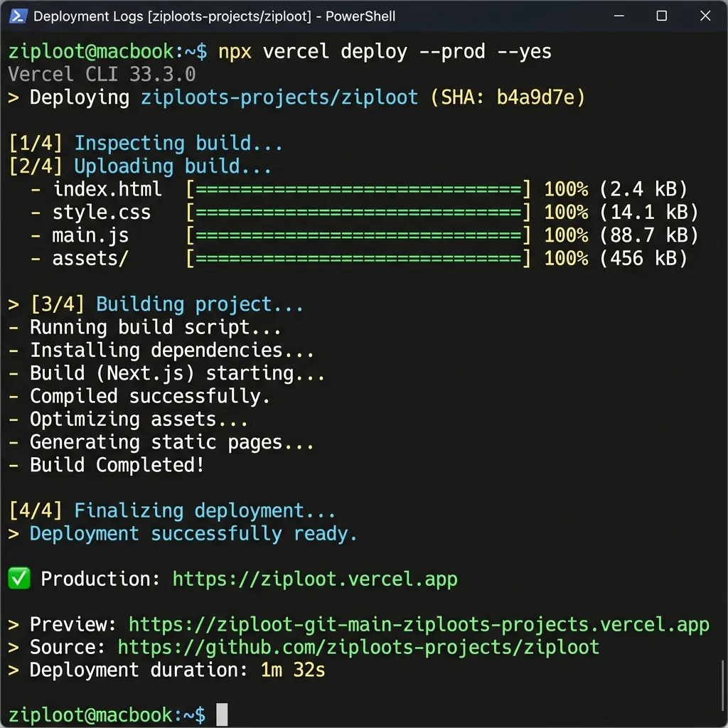The image size is (728, 728).
Task: Click the '(14.1 kB)' file size
Action: point(648,212)
